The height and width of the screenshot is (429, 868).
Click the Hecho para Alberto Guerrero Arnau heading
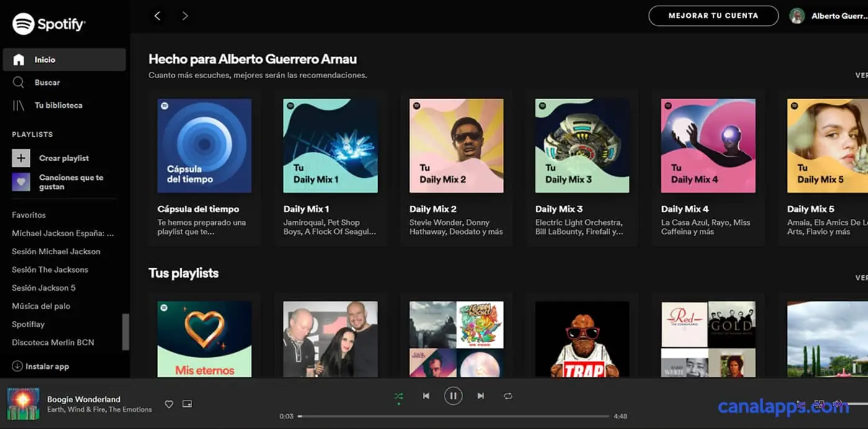tap(252, 60)
